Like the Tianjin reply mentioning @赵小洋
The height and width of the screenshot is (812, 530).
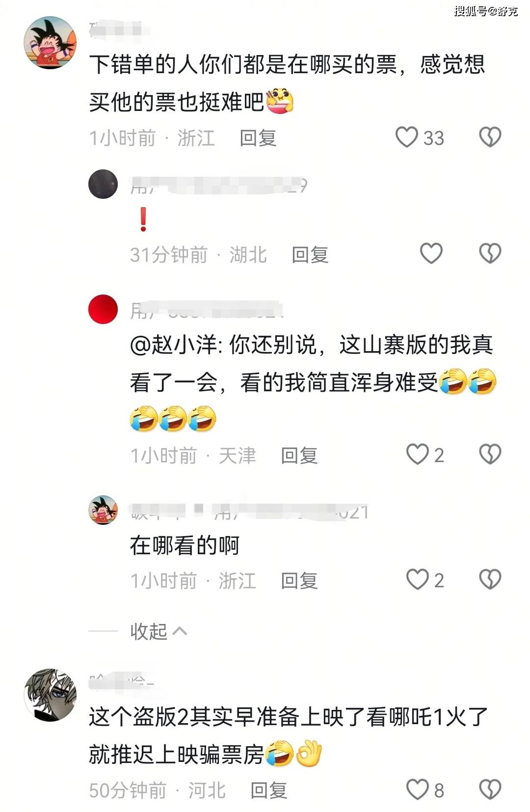pyautogui.click(x=418, y=455)
